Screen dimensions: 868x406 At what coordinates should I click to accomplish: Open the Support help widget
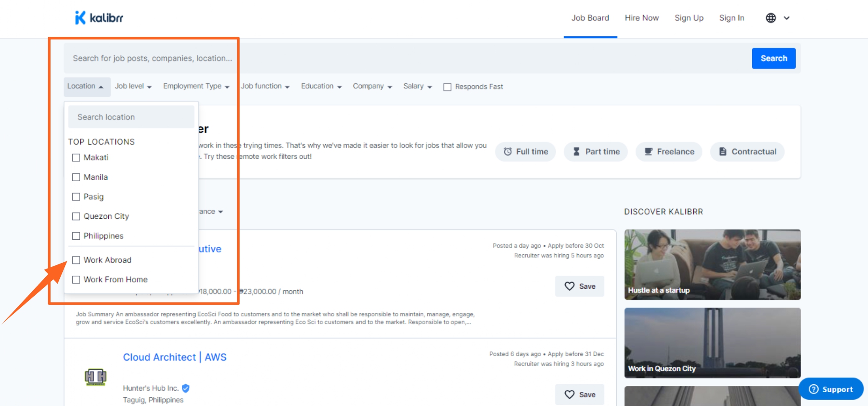(830, 389)
